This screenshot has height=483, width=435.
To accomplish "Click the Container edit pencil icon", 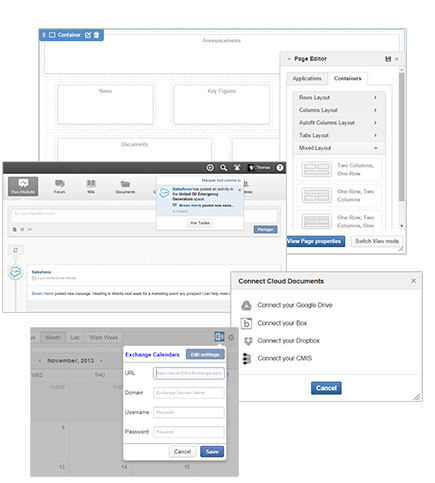I will coord(88,35).
